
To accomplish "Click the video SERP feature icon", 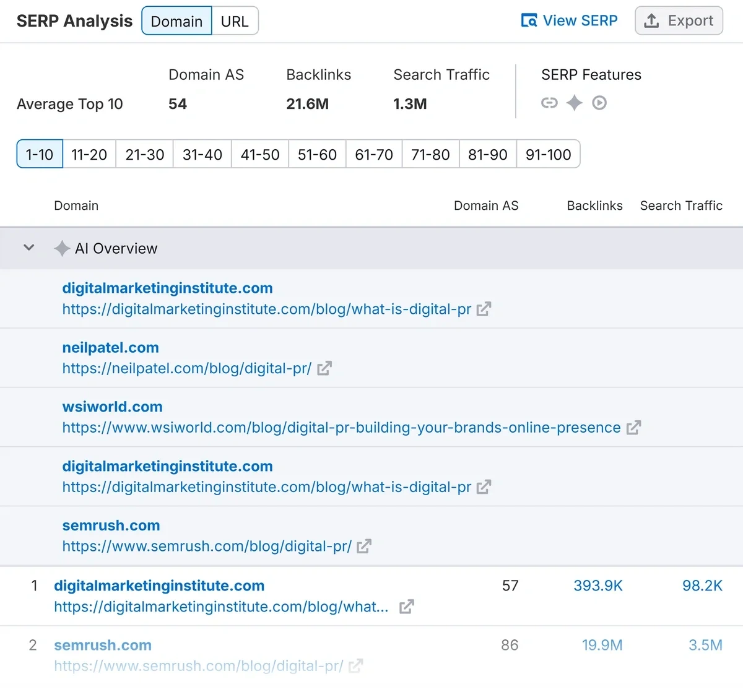I will [599, 103].
